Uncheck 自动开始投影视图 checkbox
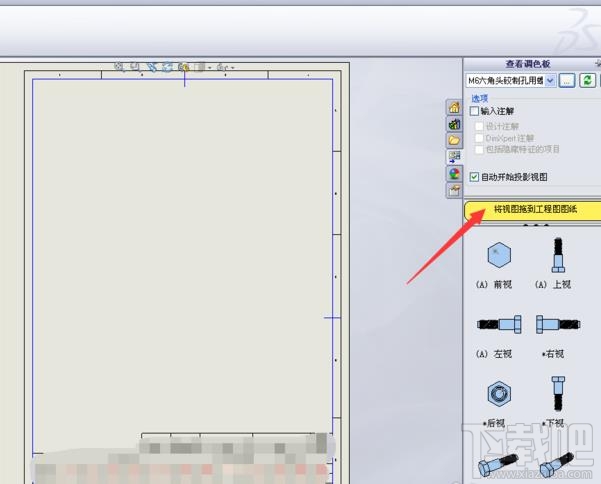Screen dimensions: 601x484 tap(474, 177)
